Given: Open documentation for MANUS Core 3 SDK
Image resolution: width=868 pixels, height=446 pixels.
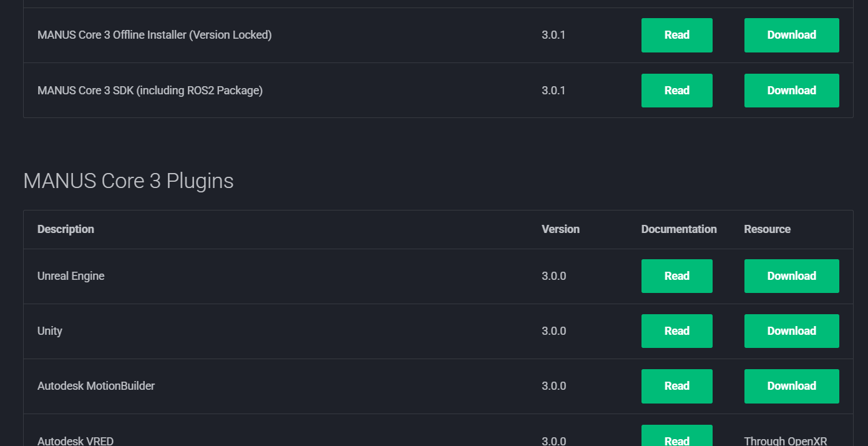Looking at the screenshot, I should [676, 91].
